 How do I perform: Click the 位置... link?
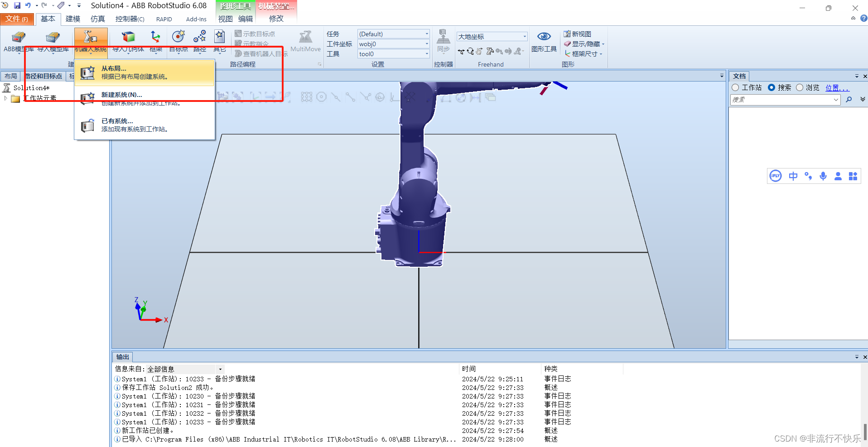(x=837, y=88)
